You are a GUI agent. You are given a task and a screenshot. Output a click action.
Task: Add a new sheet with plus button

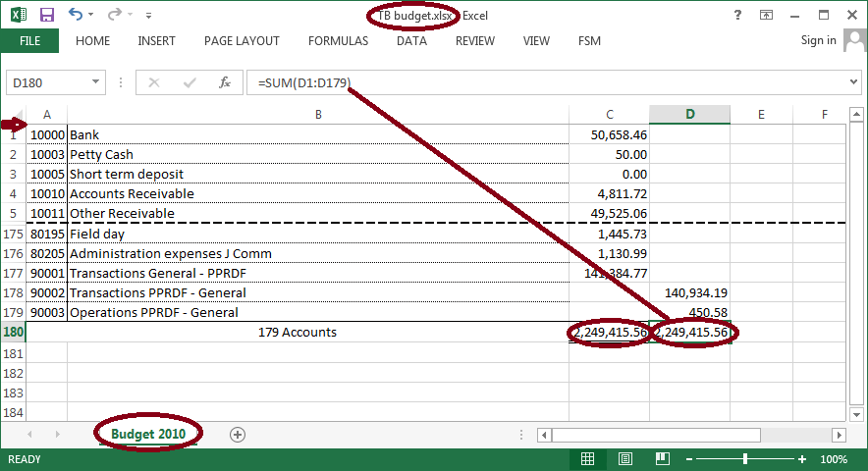(238, 435)
